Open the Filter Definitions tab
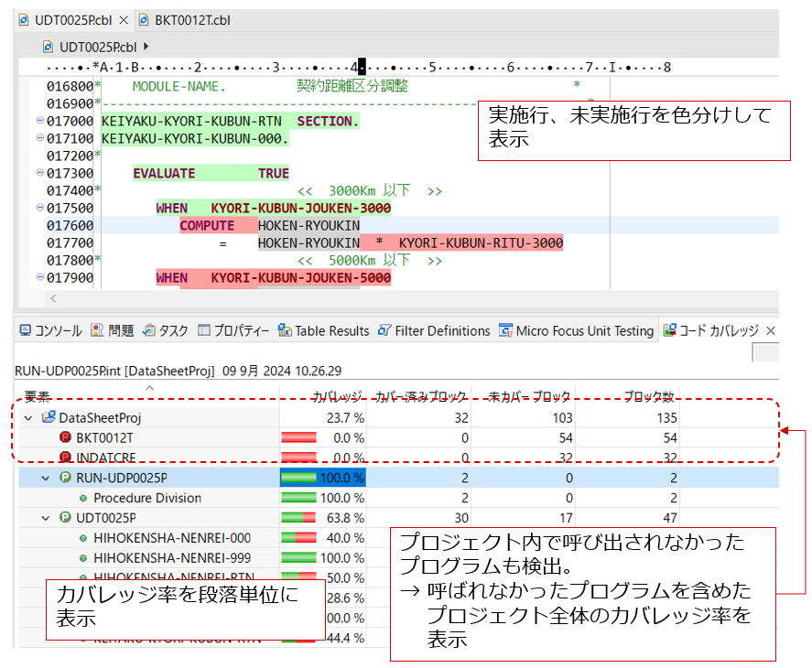The width and height of the screenshot is (812, 668). (434, 330)
